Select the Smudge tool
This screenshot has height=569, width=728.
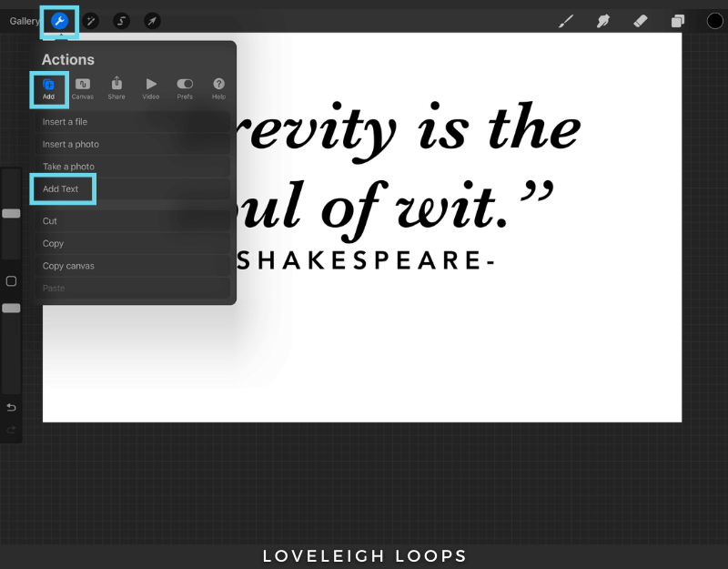click(602, 20)
